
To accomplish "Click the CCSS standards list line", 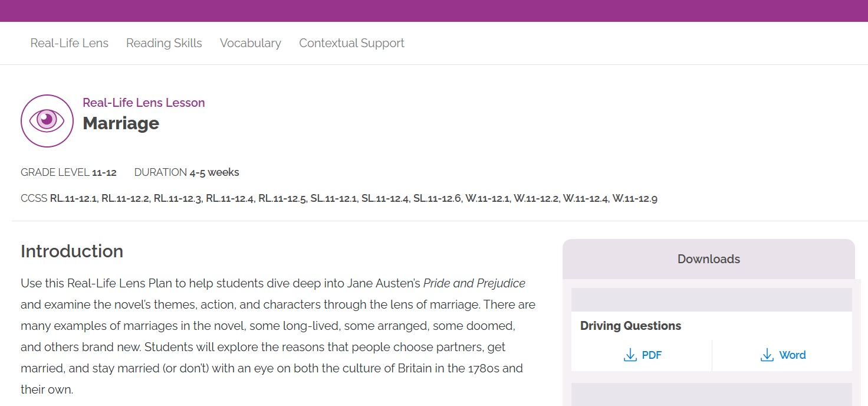I will click(x=339, y=198).
